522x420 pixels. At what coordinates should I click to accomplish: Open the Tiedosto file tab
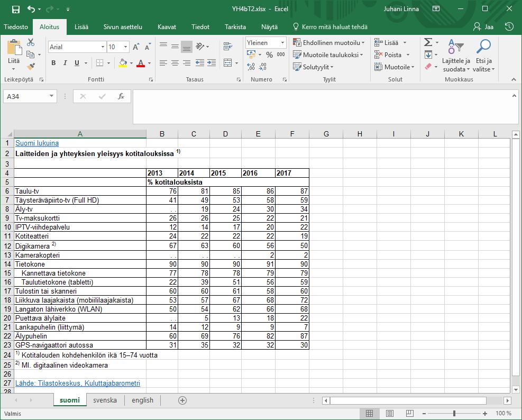click(x=16, y=27)
